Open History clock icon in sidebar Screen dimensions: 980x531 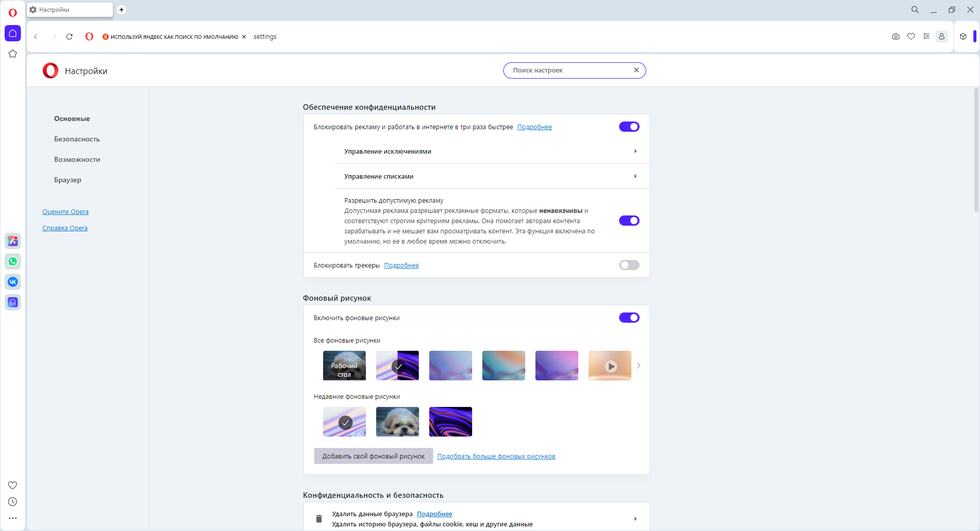tap(13, 502)
